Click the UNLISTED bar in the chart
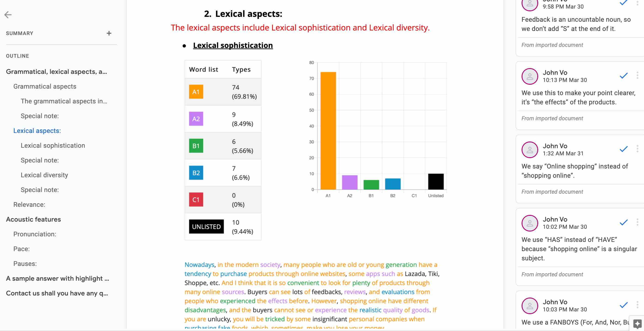This screenshot has height=331, width=644. 436,182
